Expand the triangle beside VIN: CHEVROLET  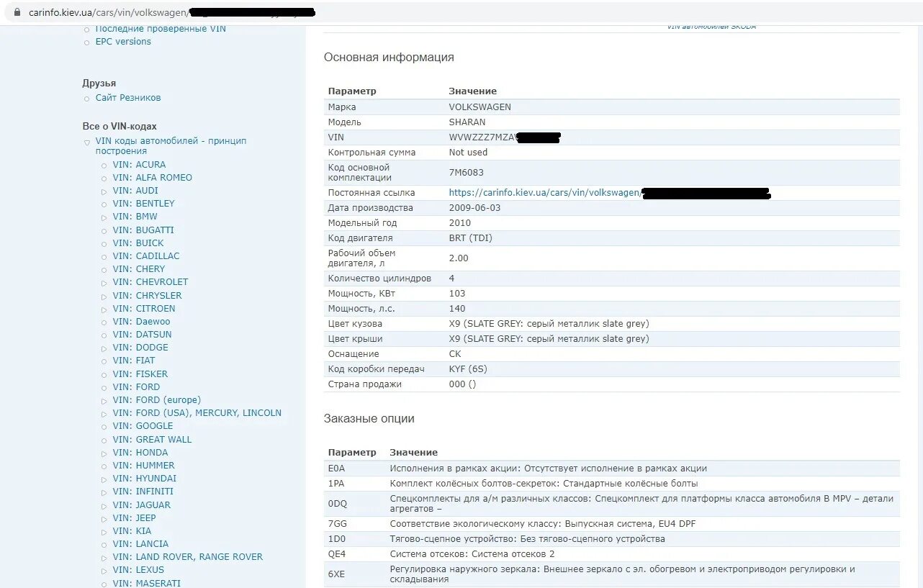tap(104, 283)
